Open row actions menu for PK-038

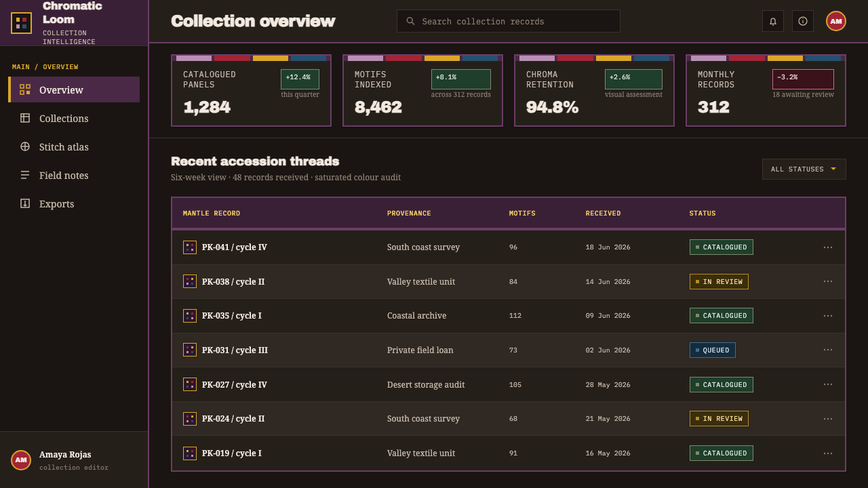(828, 281)
